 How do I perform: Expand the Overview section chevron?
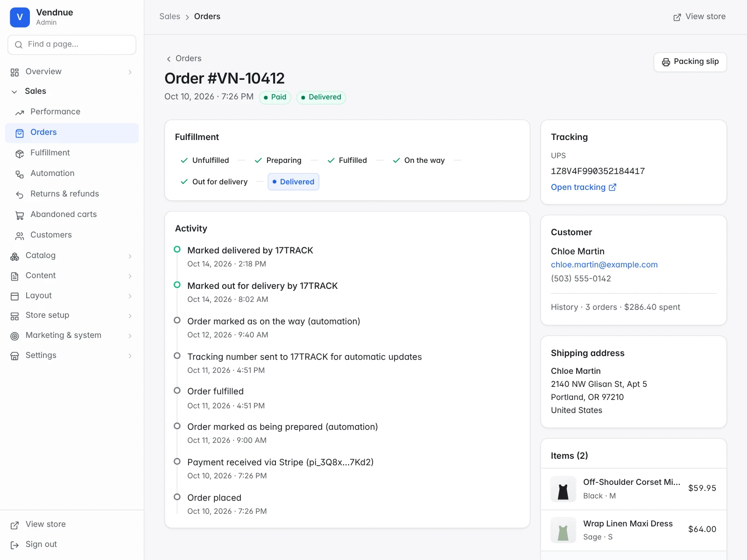[x=130, y=72]
